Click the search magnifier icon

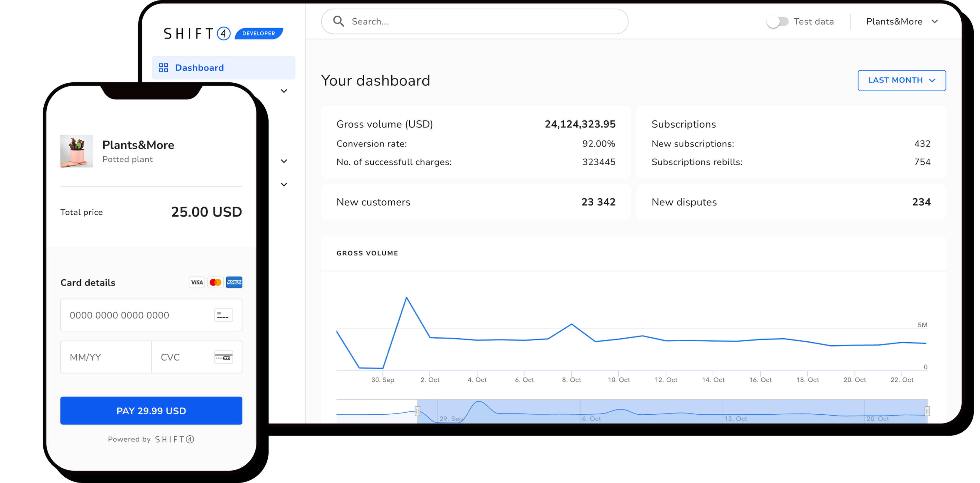pos(338,21)
